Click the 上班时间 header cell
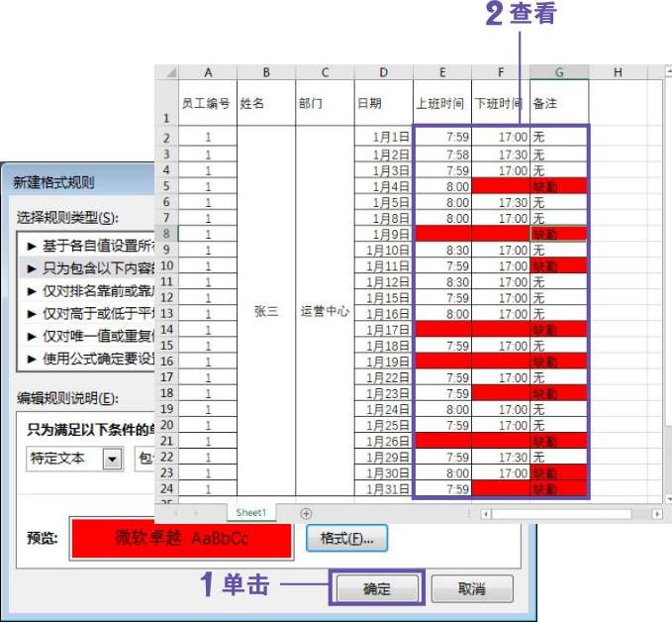Image resolution: width=672 pixels, height=622 pixels. [442, 103]
